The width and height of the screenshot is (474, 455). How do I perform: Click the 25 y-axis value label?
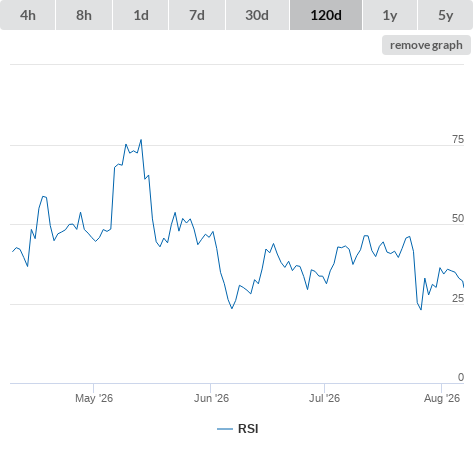click(x=458, y=298)
